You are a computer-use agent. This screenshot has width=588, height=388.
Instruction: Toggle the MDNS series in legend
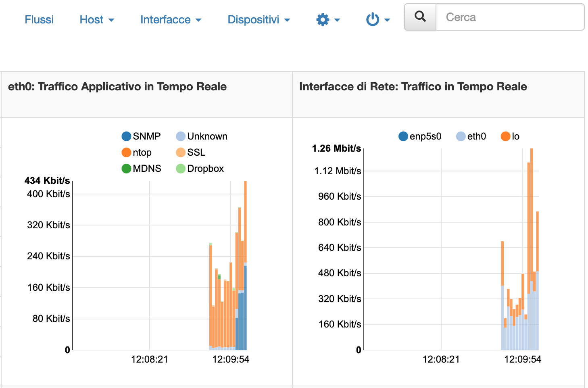click(x=142, y=169)
